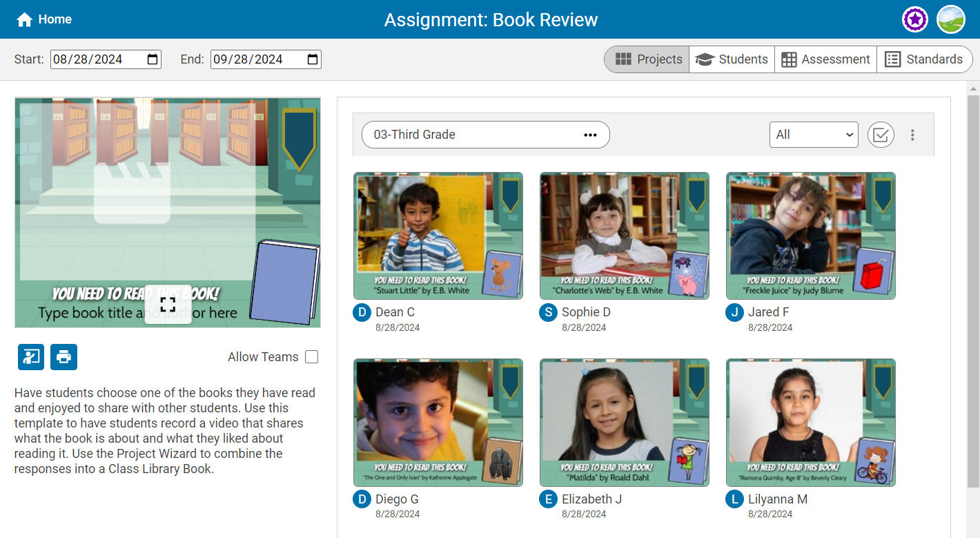The image size is (980, 538).
Task: Open Dean C's Stuart Little project thumbnail
Action: coord(438,236)
